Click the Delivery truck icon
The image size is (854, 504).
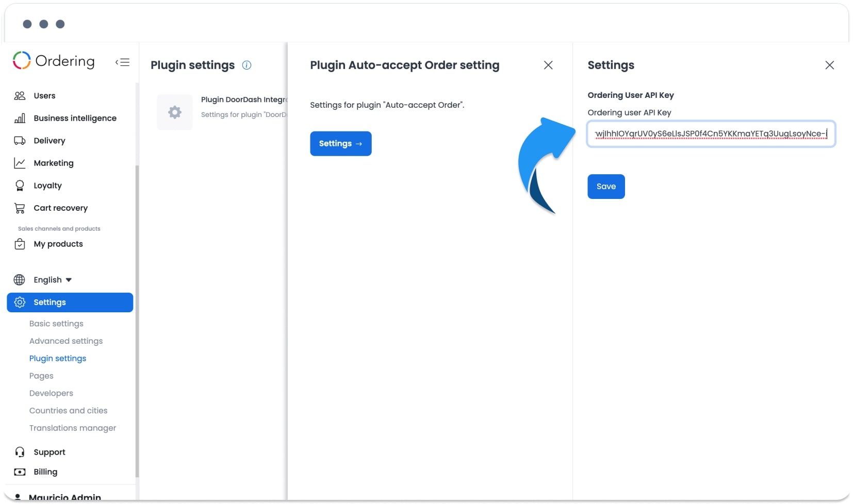click(x=20, y=141)
